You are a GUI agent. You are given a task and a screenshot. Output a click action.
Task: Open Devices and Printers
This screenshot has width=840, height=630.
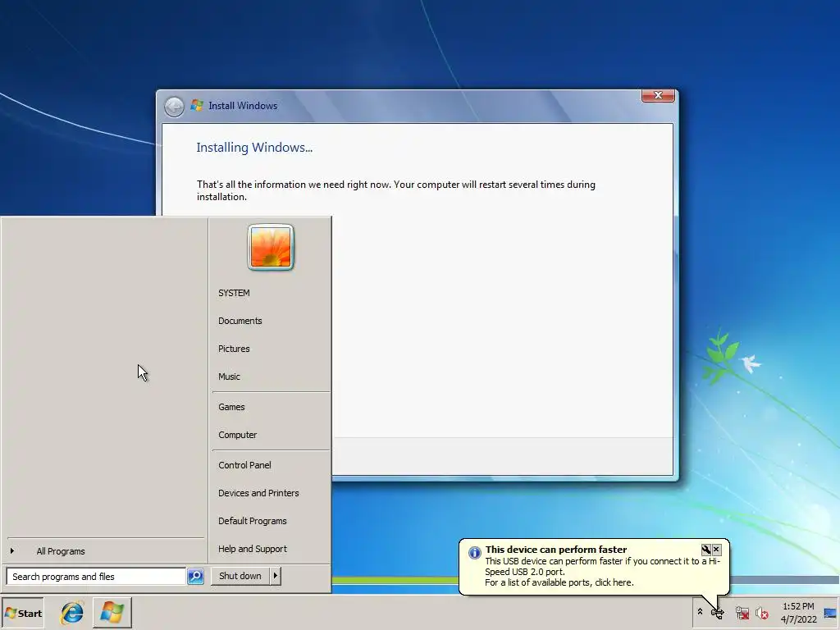[258, 493]
